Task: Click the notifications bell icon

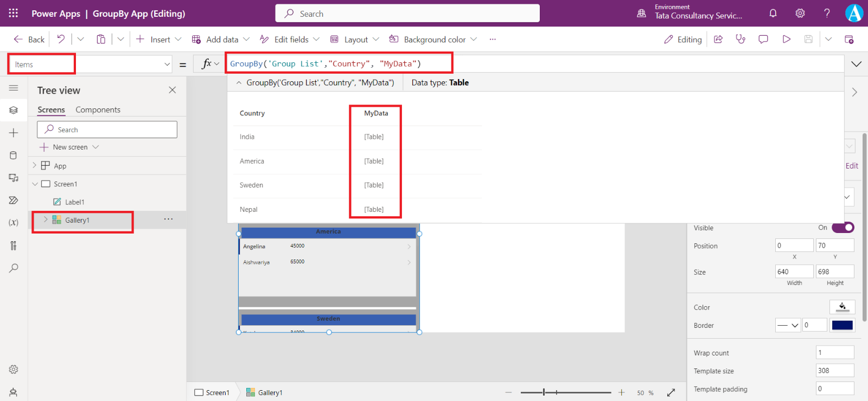Action: (773, 14)
